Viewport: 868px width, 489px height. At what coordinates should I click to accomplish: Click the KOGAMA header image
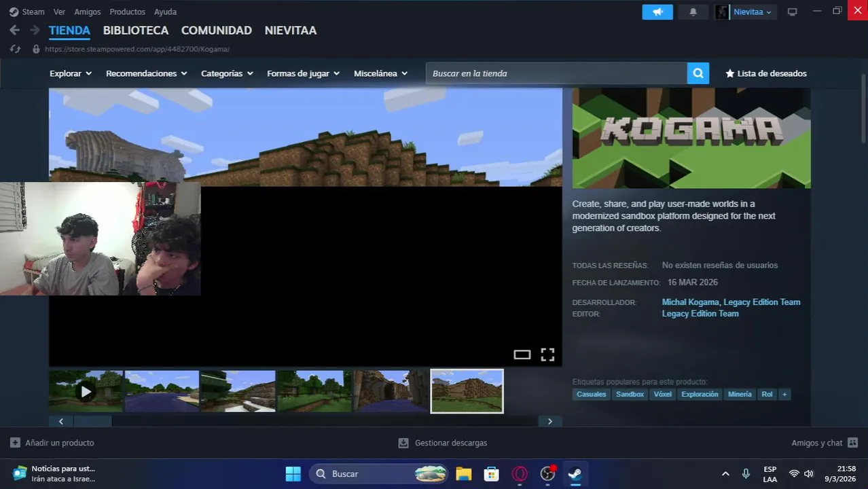[x=691, y=138]
